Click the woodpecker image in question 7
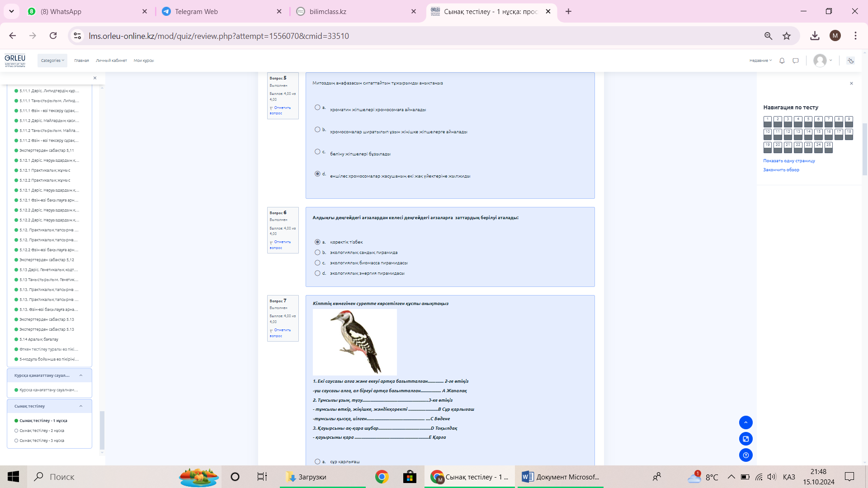This screenshot has height=488, width=868. (x=354, y=342)
